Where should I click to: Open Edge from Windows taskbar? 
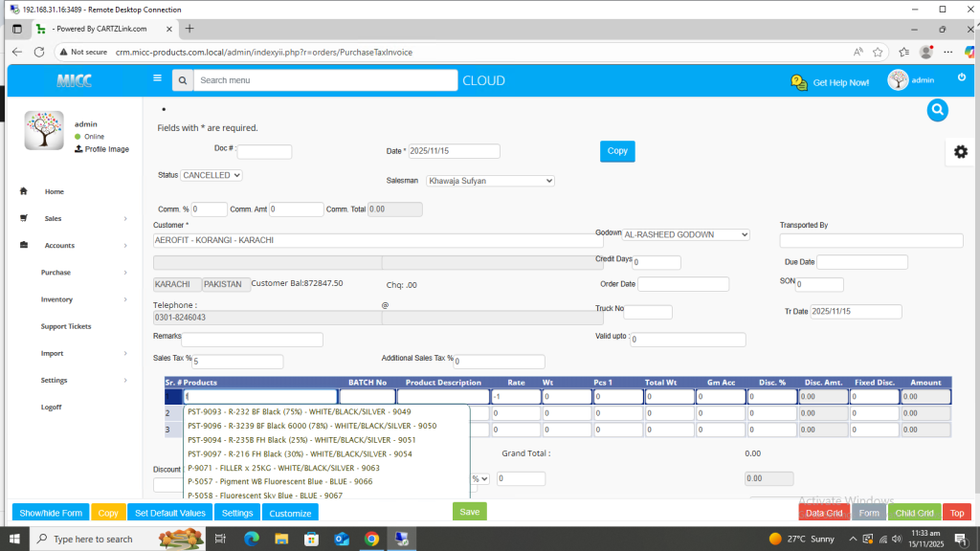252,539
